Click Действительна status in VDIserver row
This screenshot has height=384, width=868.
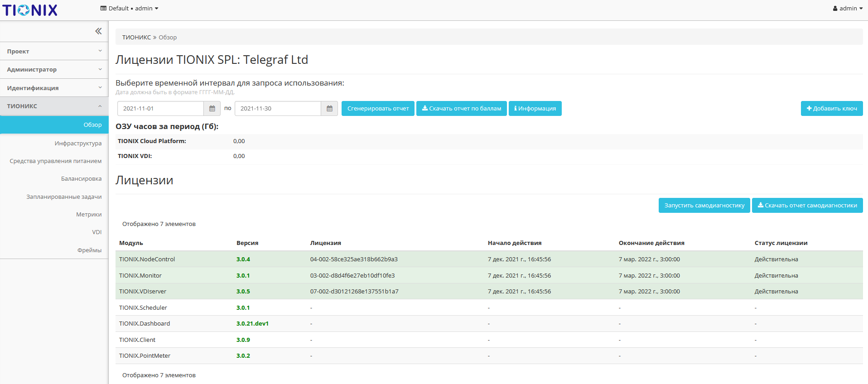776,291
